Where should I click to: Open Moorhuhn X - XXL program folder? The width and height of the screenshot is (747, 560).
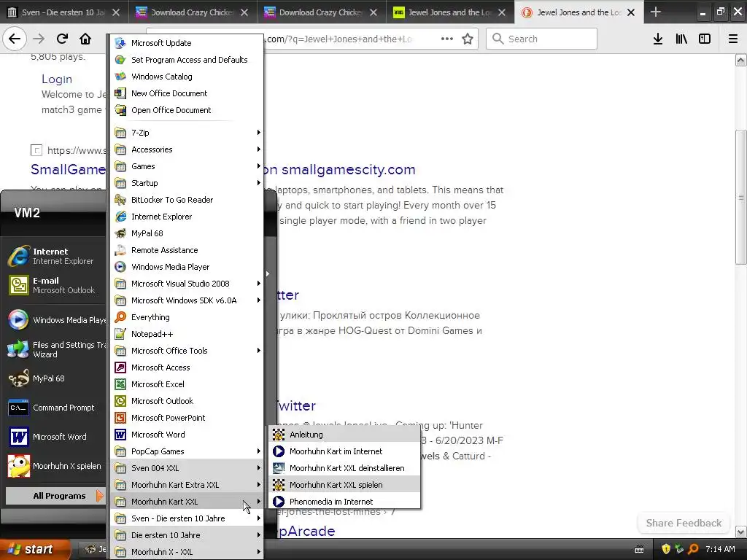click(x=187, y=552)
